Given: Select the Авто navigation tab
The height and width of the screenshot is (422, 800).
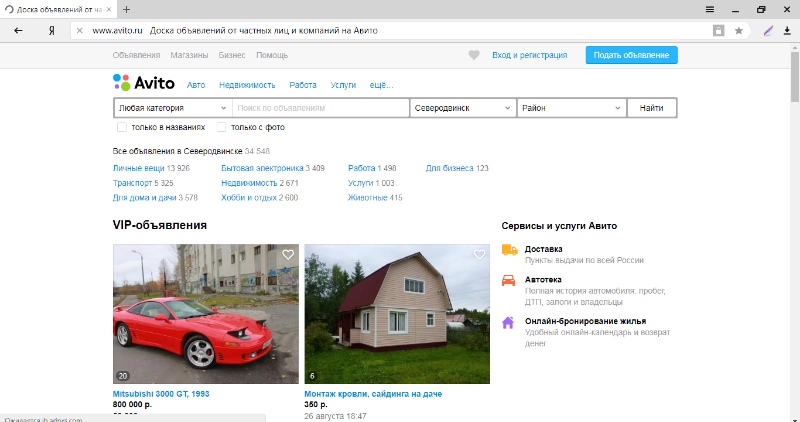Looking at the screenshot, I should tap(196, 85).
